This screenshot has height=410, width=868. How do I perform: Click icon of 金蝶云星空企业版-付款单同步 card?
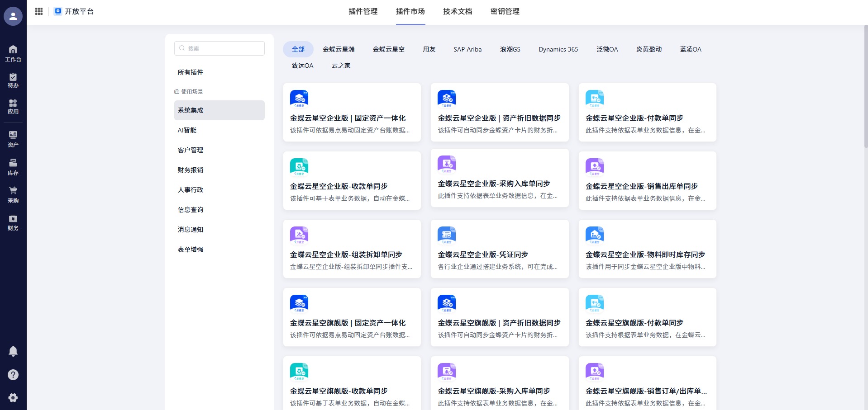click(595, 99)
